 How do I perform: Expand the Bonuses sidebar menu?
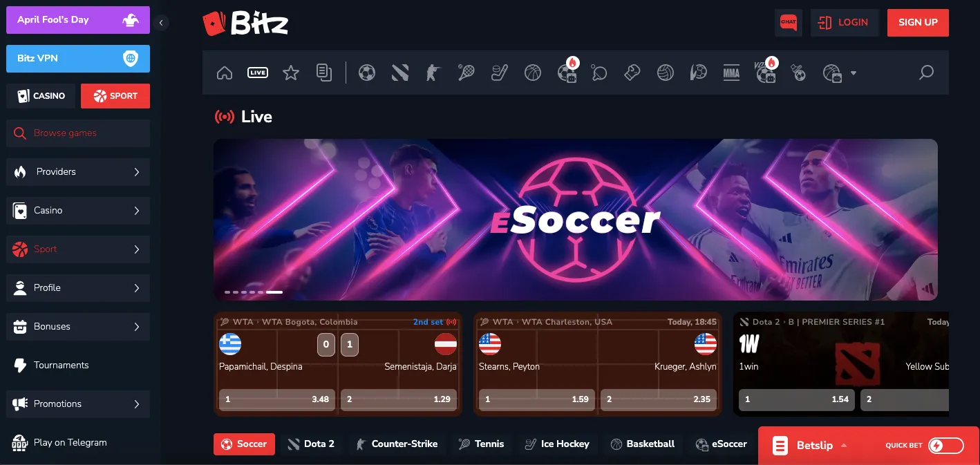78,326
